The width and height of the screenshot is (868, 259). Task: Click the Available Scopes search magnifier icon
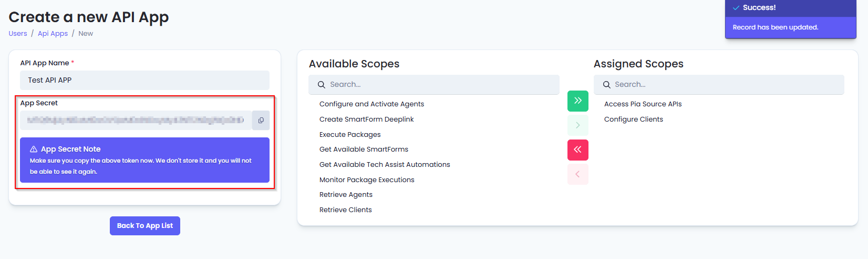click(x=322, y=85)
